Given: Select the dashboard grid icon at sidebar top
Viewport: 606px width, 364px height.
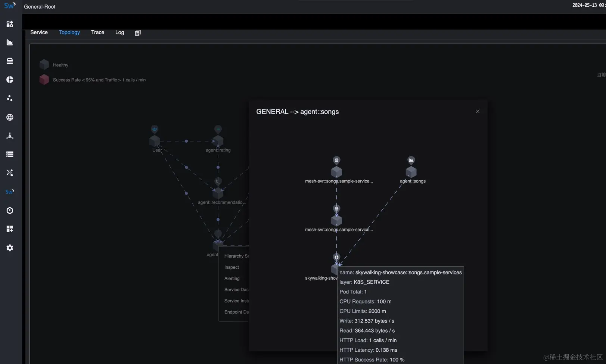Looking at the screenshot, I should [10, 24].
